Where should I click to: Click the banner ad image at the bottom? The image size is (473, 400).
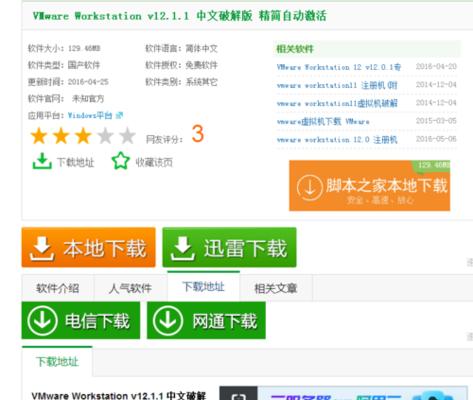pyautogui.click(x=343, y=393)
